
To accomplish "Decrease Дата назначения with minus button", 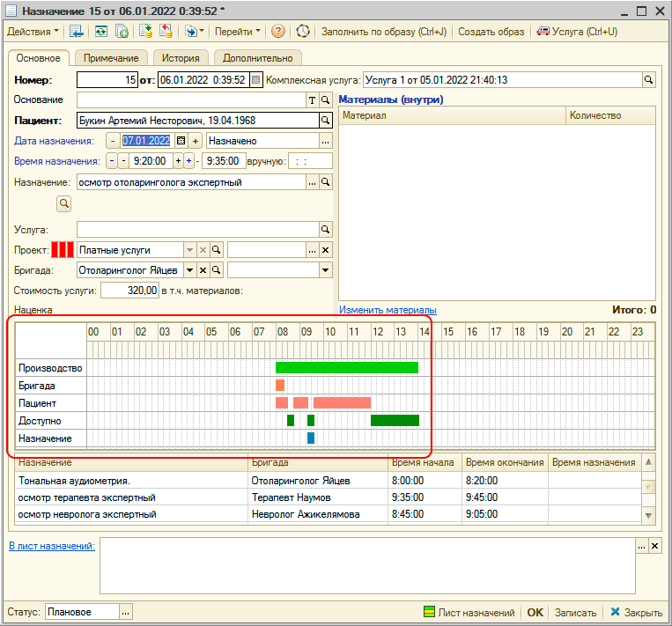I will coord(112,141).
